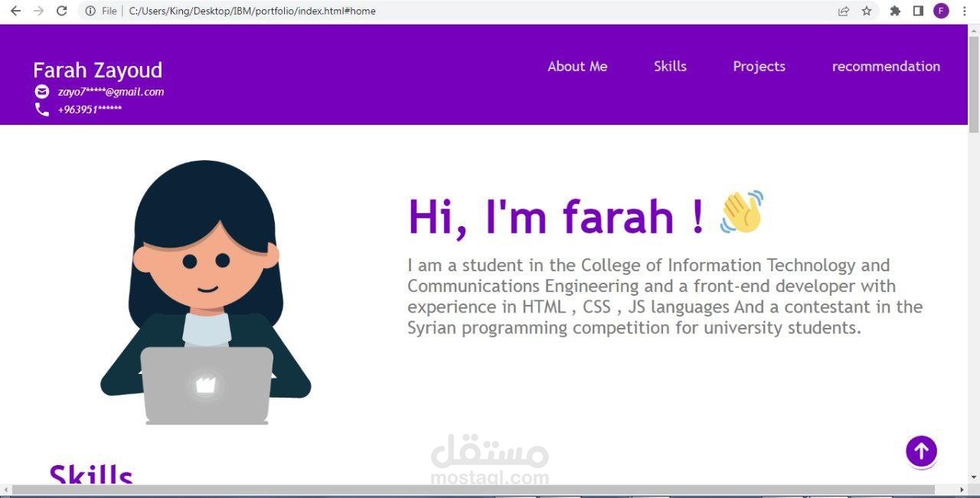This screenshot has height=498, width=980.
Task: Click the +963951****** phone number
Action: (x=90, y=110)
